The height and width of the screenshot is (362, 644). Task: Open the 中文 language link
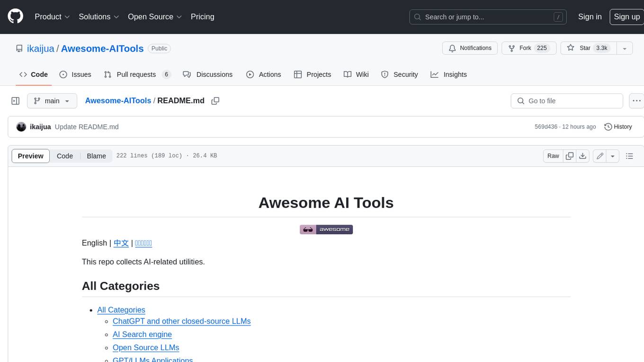(121, 243)
